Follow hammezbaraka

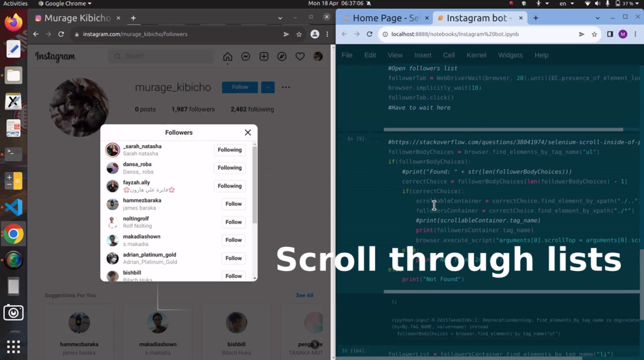(234, 204)
